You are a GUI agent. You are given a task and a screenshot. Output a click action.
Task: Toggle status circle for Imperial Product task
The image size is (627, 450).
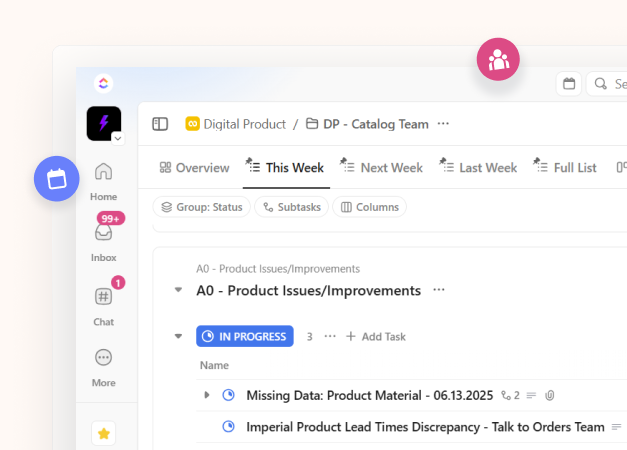[227, 427]
